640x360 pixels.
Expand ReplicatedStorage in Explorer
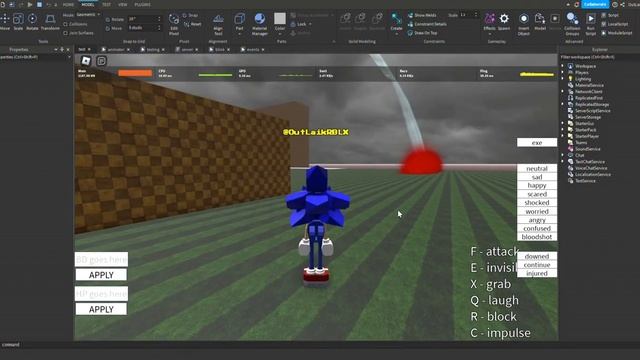point(562,104)
